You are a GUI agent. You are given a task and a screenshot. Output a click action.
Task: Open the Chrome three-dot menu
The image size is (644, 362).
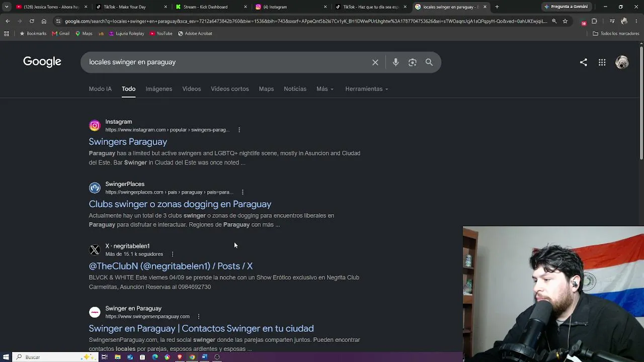(636, 21)
